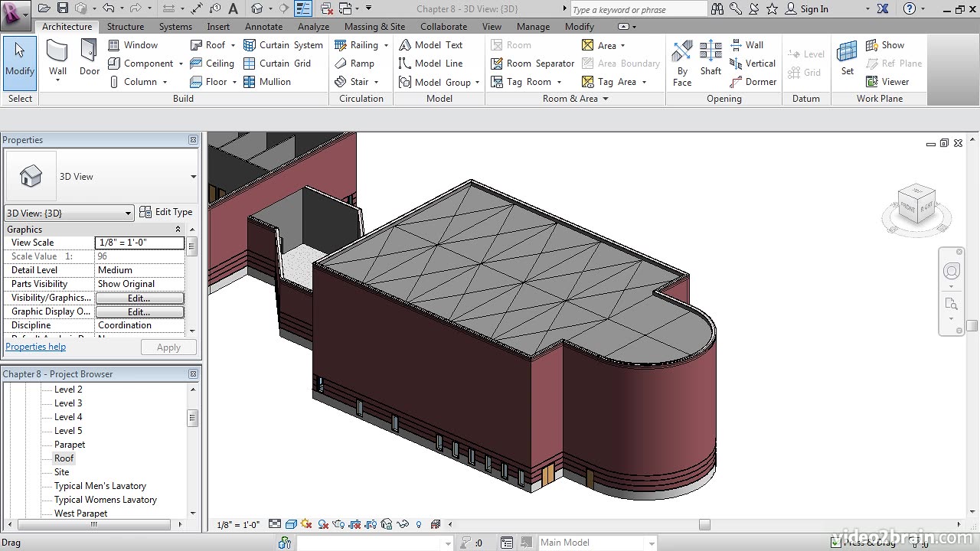The height and width of the screenshot is (551, 980).
Task: Open the Massing & Site tab
Action: (x=374, y=26)
